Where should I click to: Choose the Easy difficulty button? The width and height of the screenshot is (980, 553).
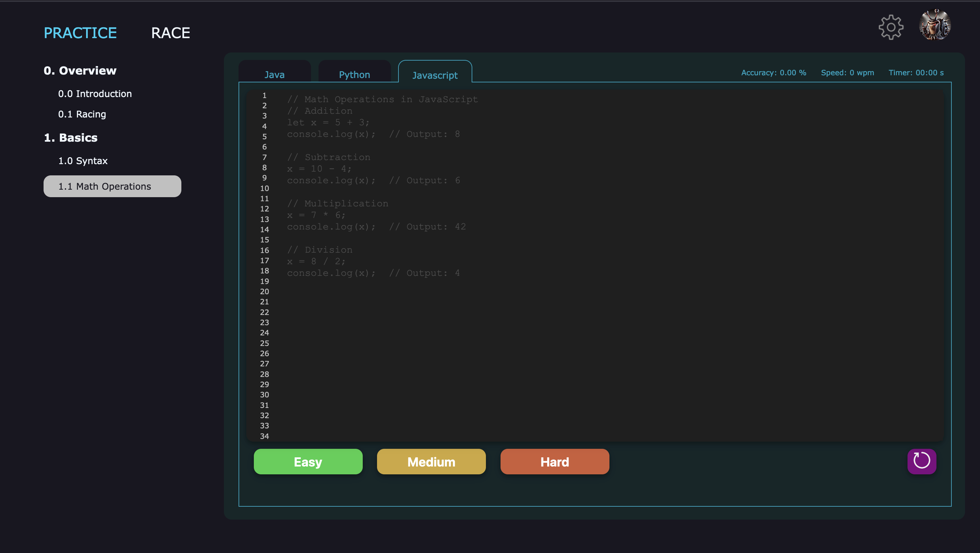point(308,462)
